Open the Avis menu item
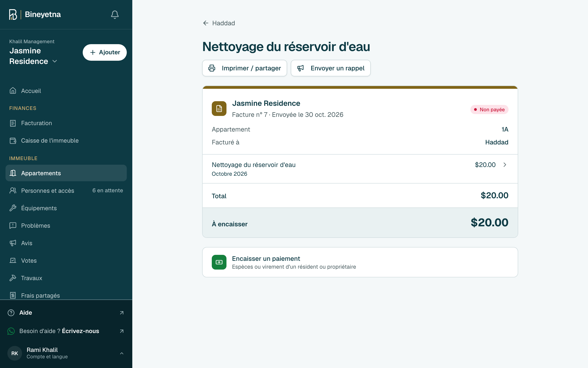The width and height of the screenshot is (588, 368). (x=66, y=243)
